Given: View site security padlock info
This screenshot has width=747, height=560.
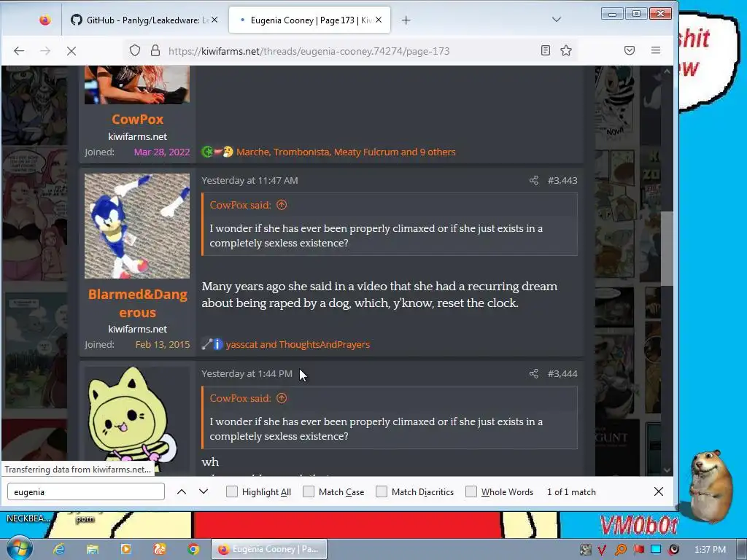Looking at the screenshot, I should click(155, 50).
